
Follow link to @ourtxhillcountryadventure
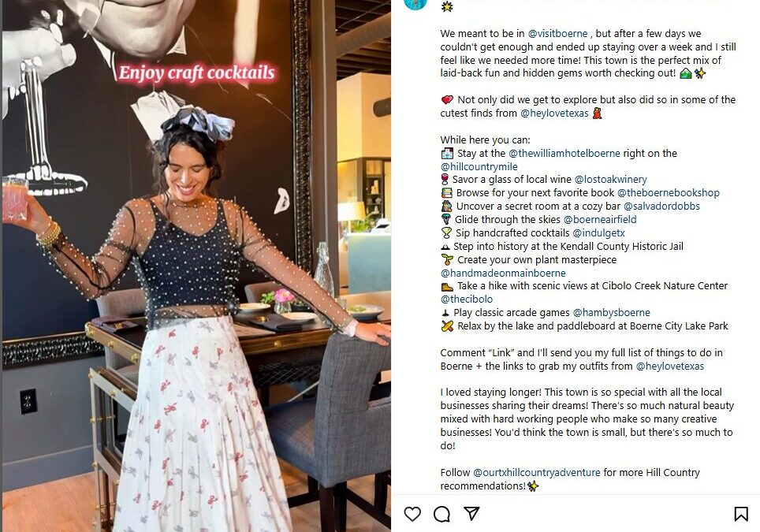click(x=537, y=472)
